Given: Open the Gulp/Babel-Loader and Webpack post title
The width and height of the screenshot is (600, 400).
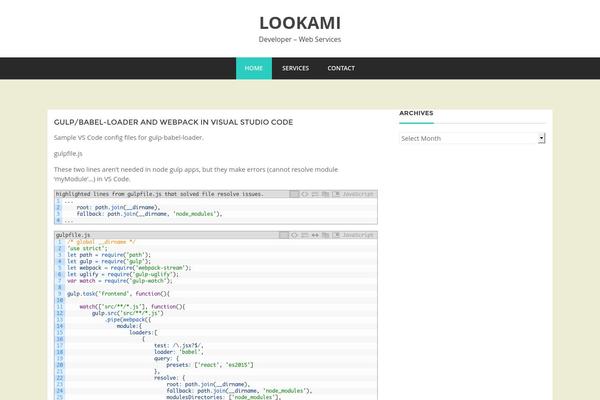Looking at the screenshot, I should 173,122.
